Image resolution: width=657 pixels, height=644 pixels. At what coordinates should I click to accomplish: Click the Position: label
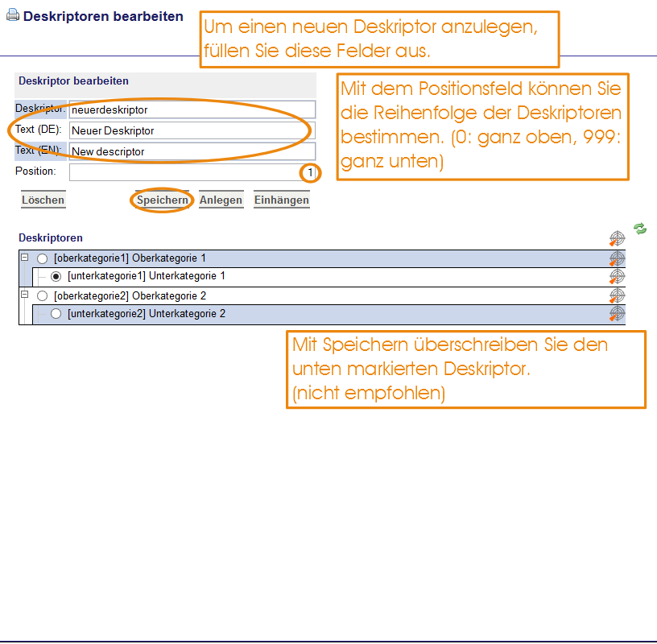[35, 171]
